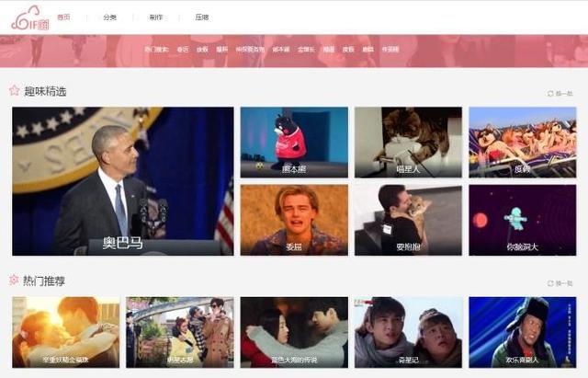
Task: Click 换一批 text in 热门推荐 section
Action: [564, 283]
